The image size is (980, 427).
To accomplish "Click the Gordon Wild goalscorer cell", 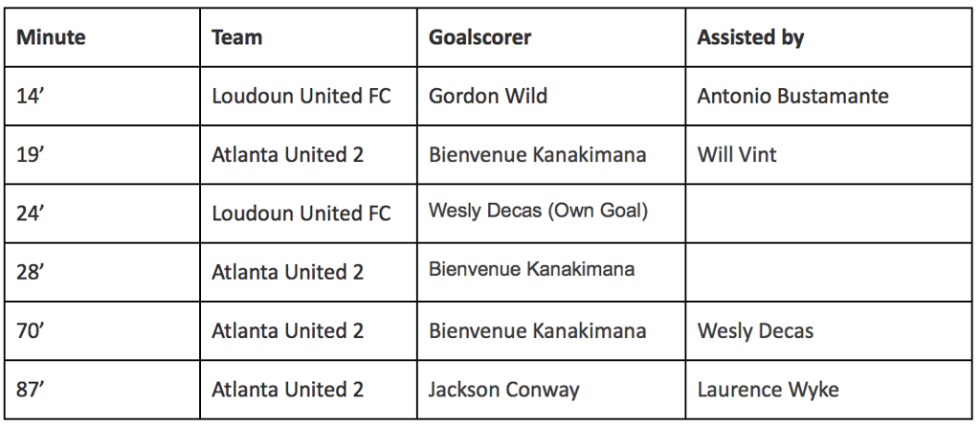I will click(x=550, y=96).
